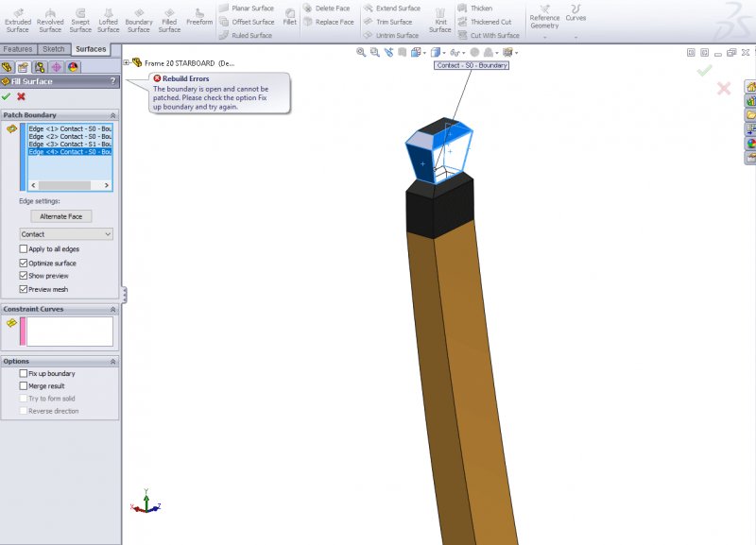756x545 pixels.
Task: Choose Delete Face command
Action: point(326,9)
